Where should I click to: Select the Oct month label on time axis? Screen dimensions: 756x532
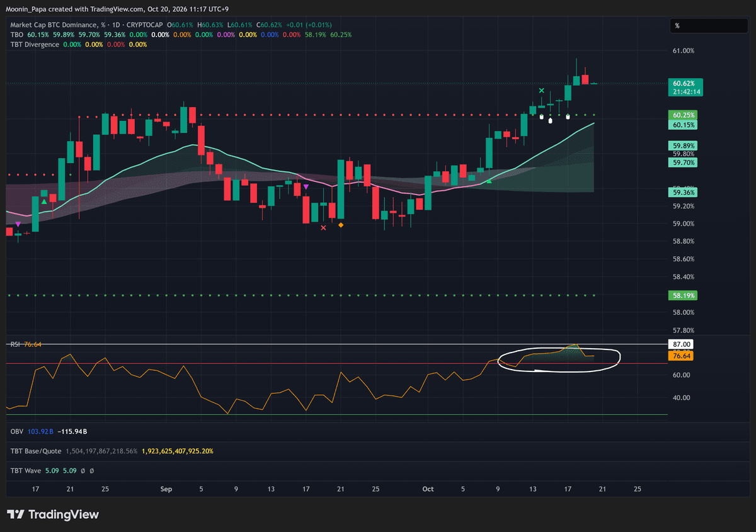428,489
